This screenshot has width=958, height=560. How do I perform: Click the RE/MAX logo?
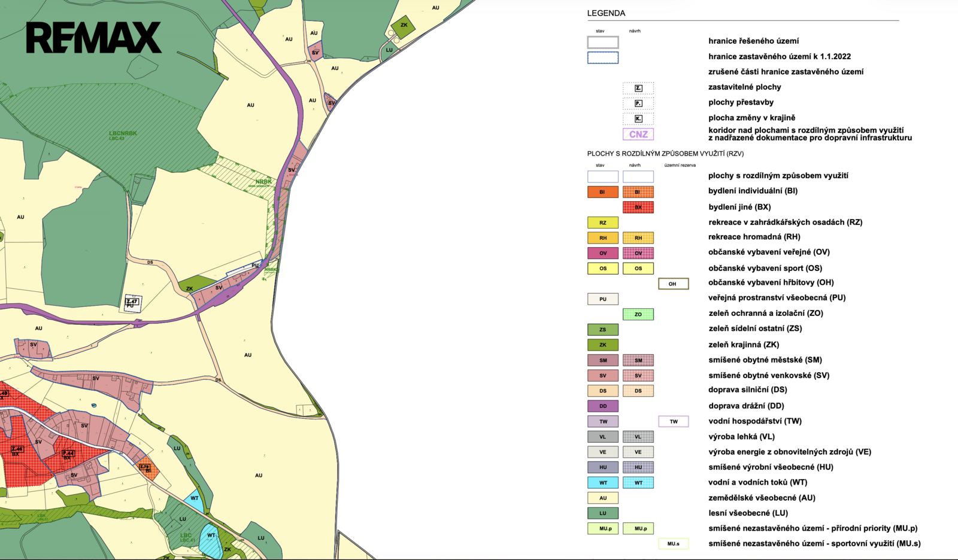click(x=94, y=38)
